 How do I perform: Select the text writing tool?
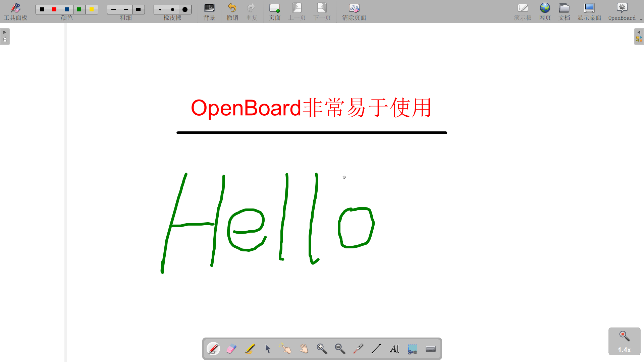[394, 349]
